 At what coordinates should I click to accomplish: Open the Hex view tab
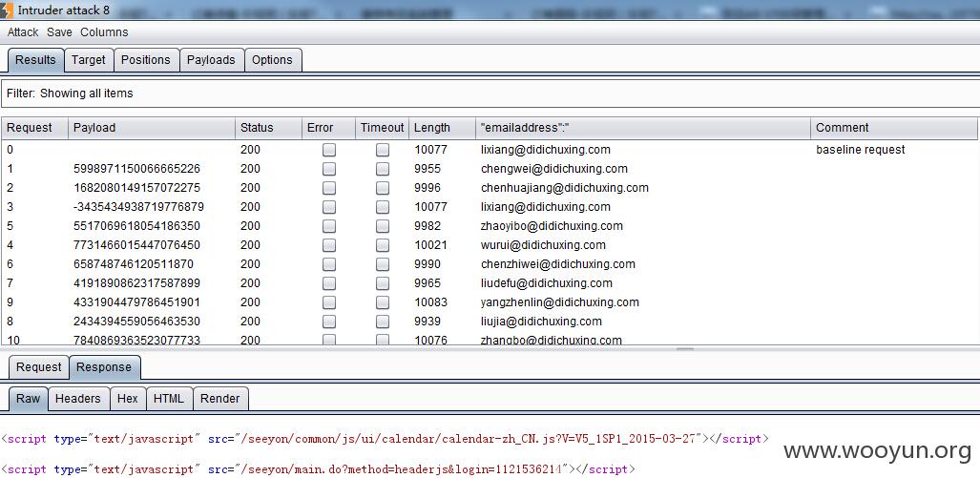(x=128, y=399)
